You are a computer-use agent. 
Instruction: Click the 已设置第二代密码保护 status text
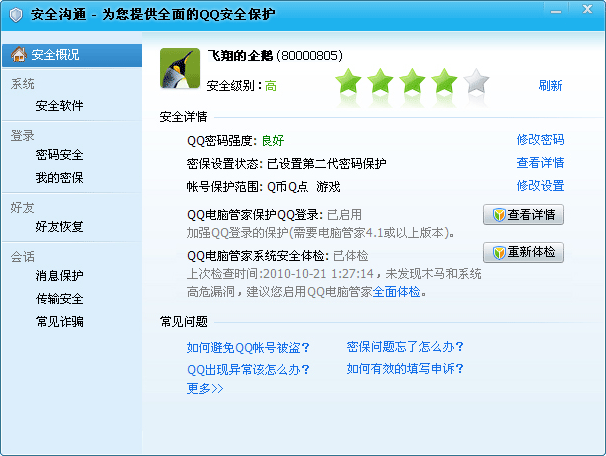[327, 163]
